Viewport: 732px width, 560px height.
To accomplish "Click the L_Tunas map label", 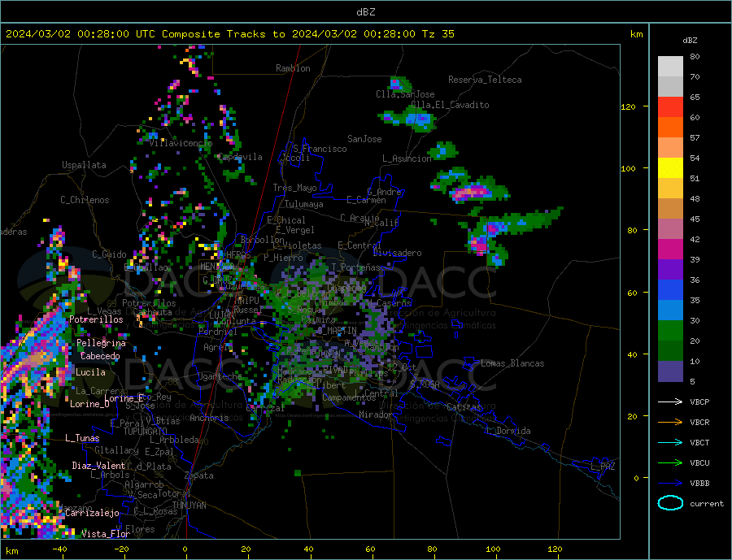I will 82,438.
